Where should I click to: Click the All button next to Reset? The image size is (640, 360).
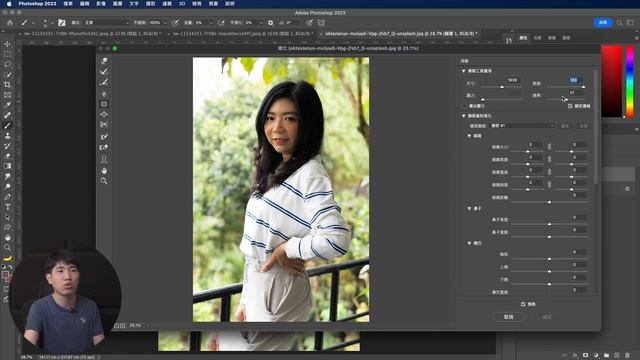[583, 126]
